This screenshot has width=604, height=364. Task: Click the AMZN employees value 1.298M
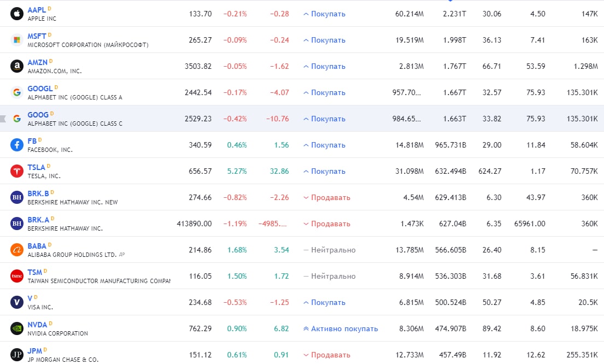point(585,66)
